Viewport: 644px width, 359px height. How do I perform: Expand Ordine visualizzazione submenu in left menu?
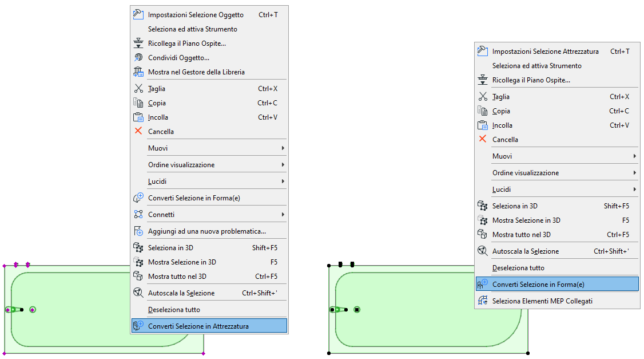click(x=283, y=164)
